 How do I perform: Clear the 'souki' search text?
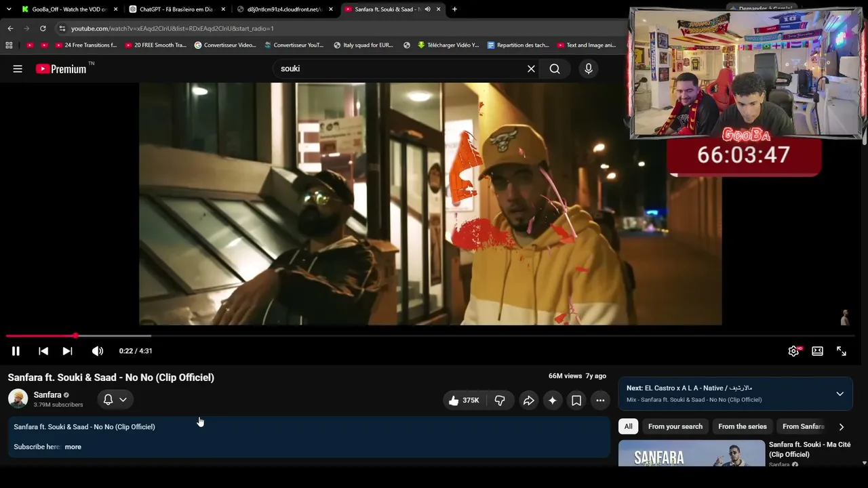531,68
